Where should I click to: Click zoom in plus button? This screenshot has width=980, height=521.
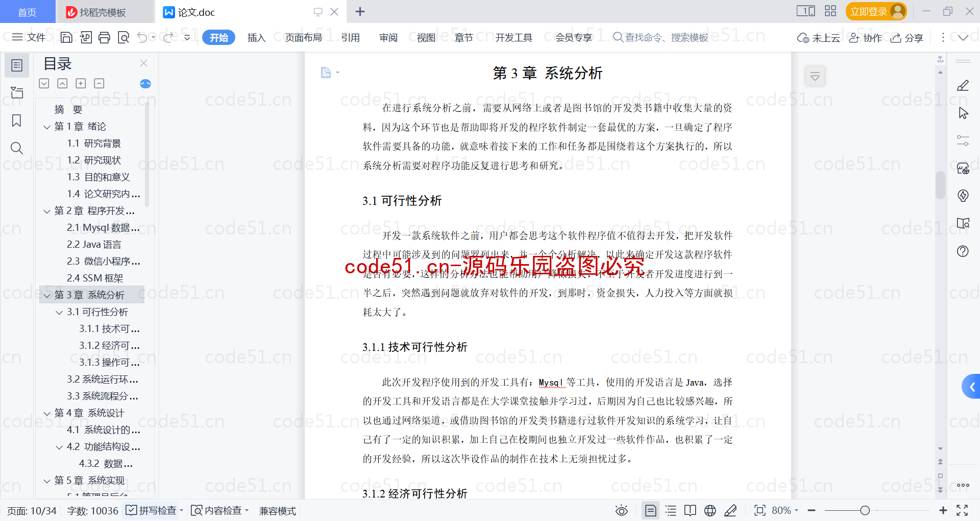pos(943,510)
